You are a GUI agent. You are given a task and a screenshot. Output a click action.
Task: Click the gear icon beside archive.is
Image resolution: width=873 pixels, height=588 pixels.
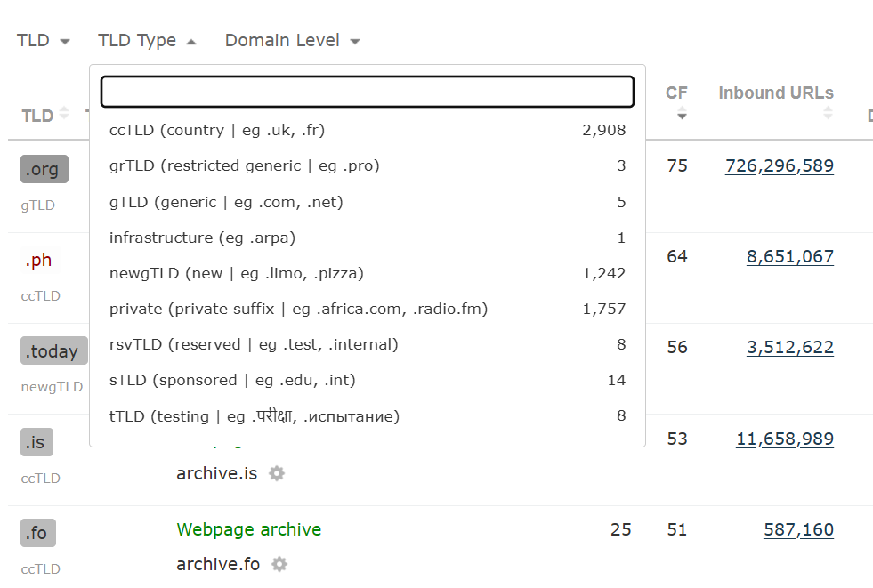(277, 473)
